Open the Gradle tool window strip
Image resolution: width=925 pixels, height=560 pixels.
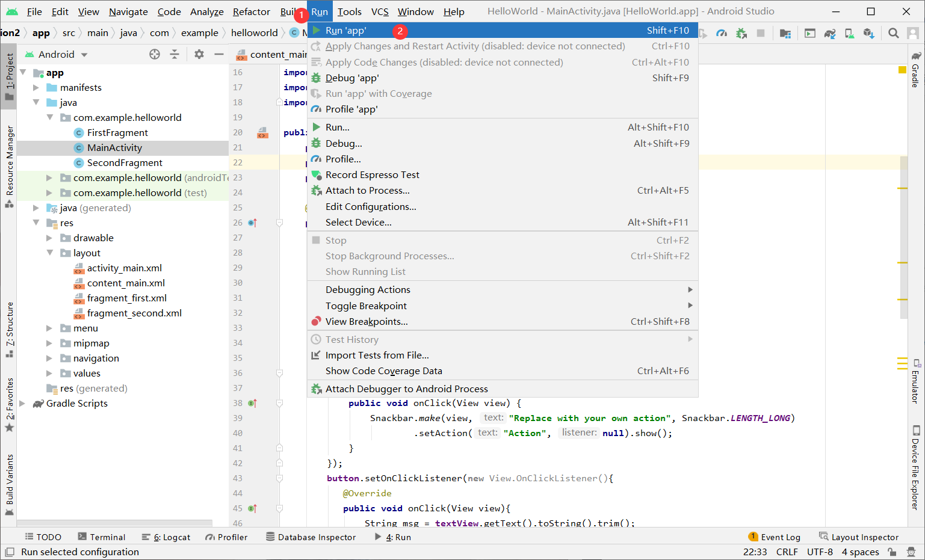[x=915, y=69]
